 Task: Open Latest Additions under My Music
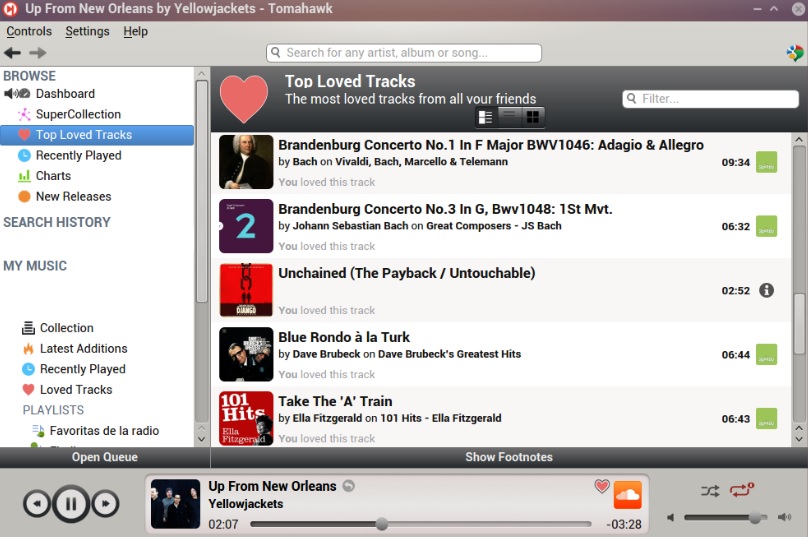(83, 349)
